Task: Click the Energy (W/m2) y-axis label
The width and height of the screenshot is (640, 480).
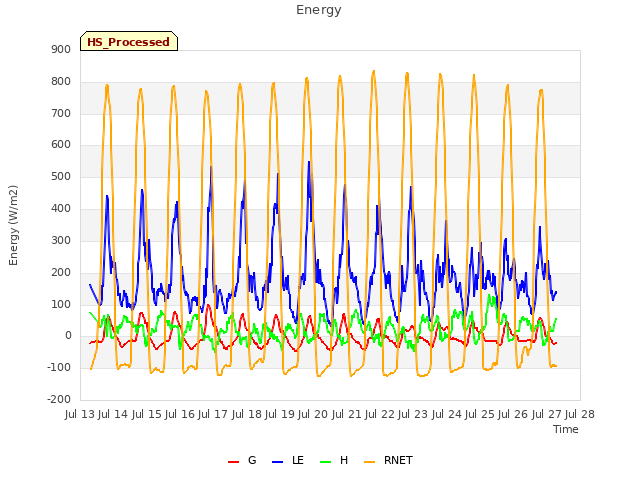Action: [x=13, y=225]
